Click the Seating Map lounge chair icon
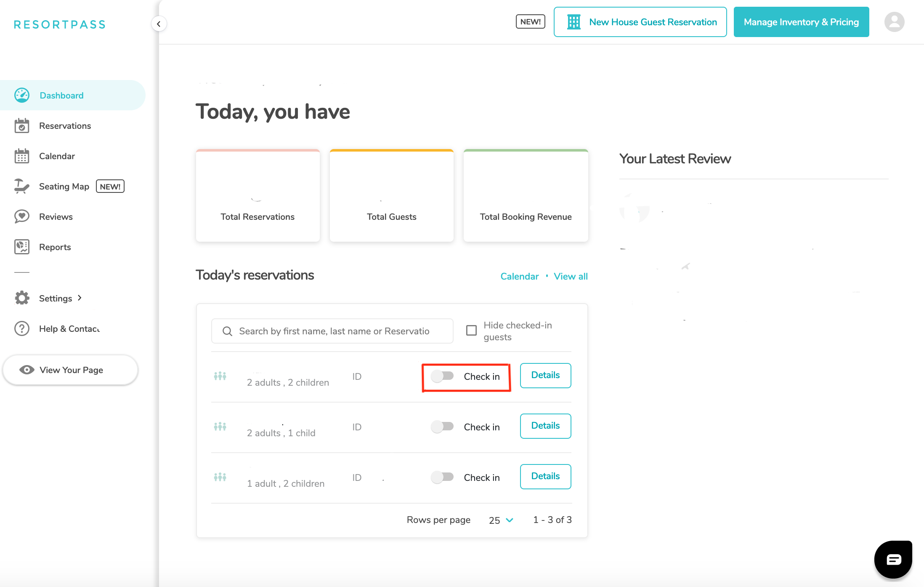924x587 pixels. pyautogui.click(x=21, y=186)
